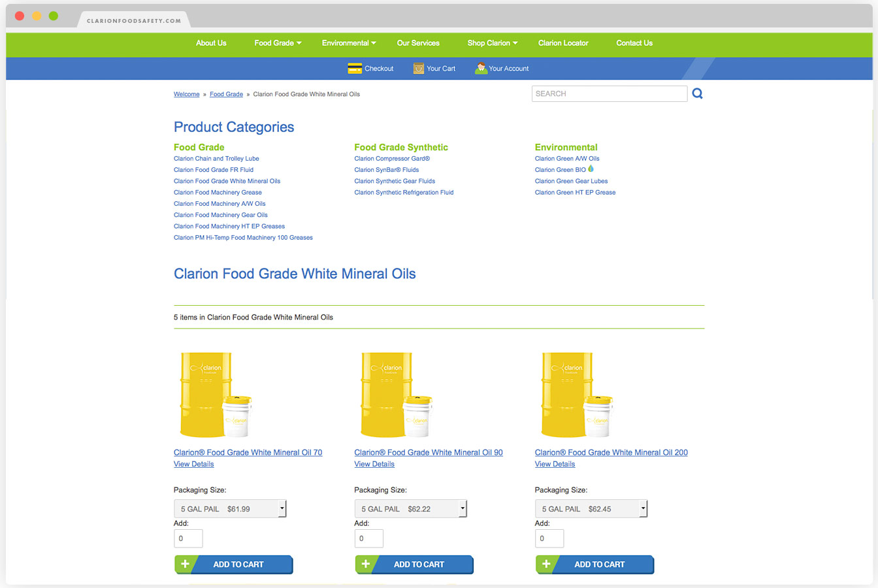Open Clarion Food Grade FR Fluid category
The width and height of the screenshot is (878, 588).
[214, 170]
